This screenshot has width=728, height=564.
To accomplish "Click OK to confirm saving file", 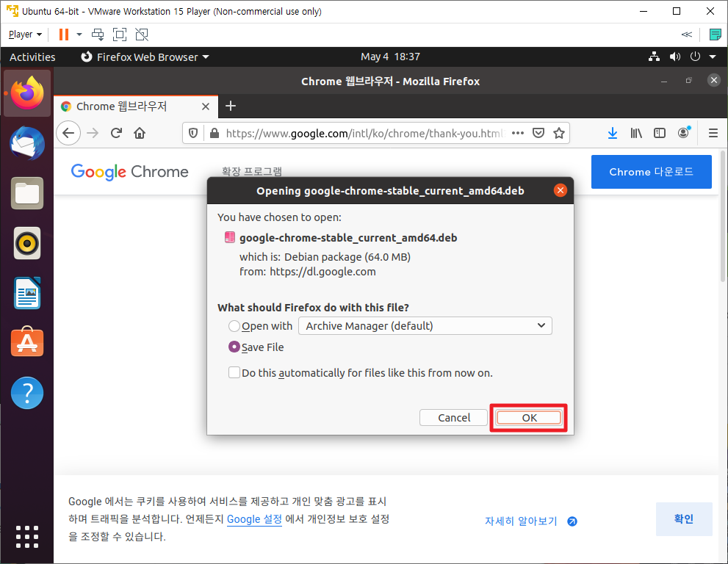I will tap(529, 418).
